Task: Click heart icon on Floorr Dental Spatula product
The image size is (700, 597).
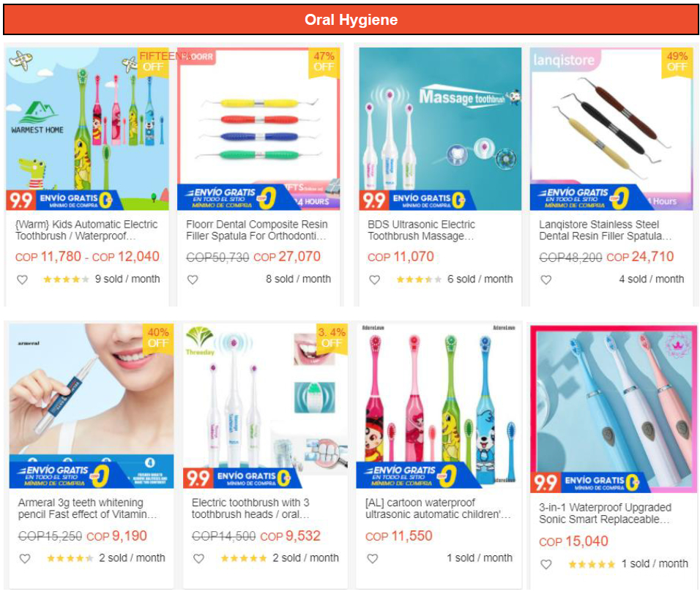Action: [x=193, y=279]
